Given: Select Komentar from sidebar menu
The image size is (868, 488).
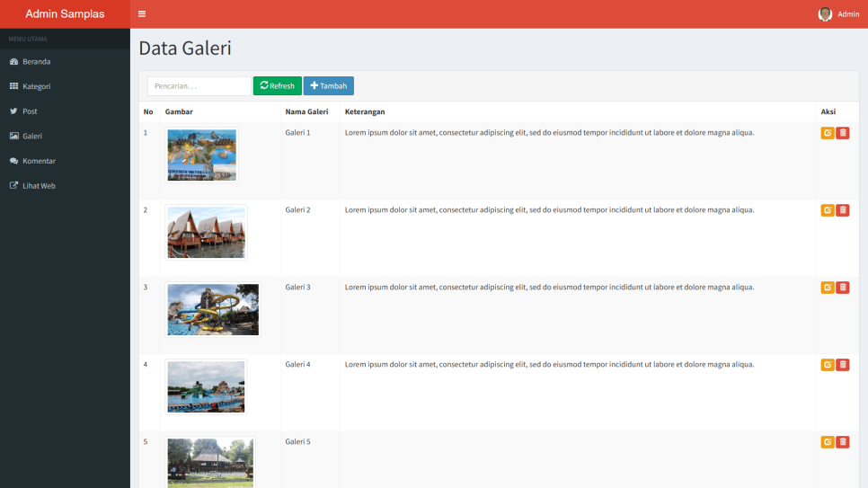Looking at the screenshot, I should pos(39,161).
